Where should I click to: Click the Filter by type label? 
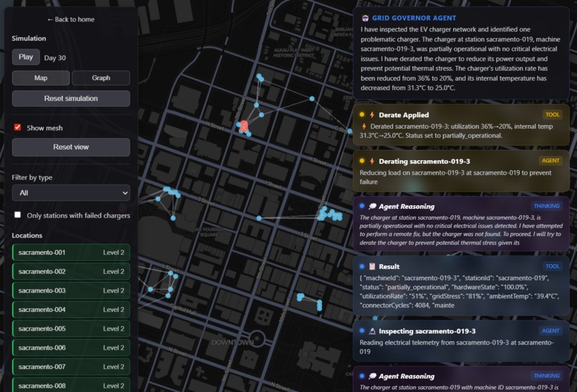(32, 177)
